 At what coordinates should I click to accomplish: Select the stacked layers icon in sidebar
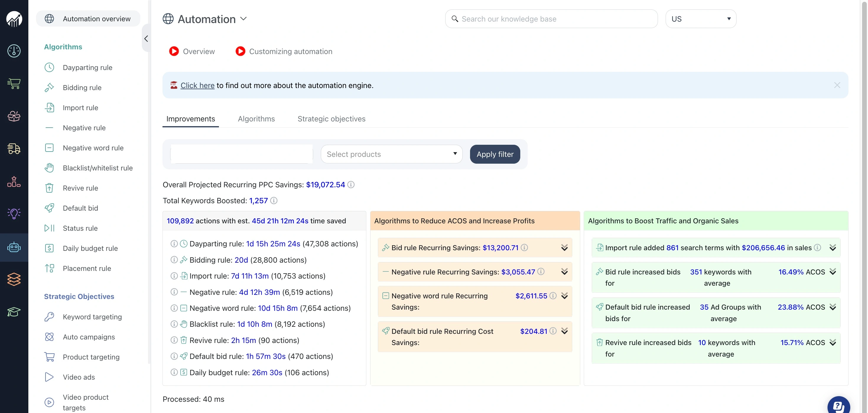(14, 279)
